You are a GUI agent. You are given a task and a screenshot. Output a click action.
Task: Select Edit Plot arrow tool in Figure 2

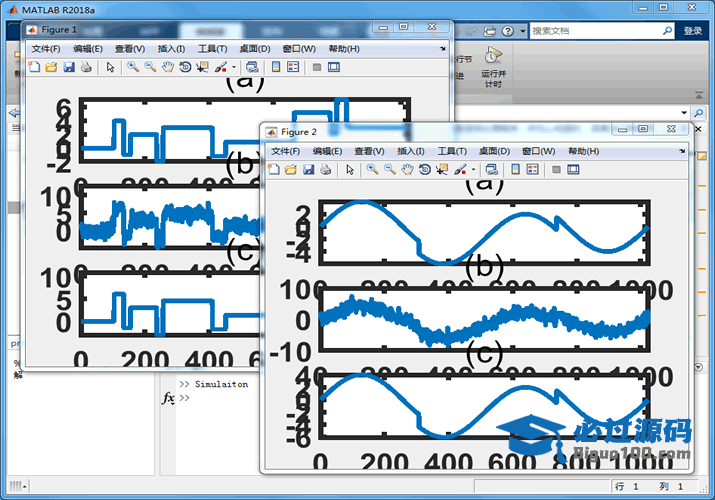(350, 170)
